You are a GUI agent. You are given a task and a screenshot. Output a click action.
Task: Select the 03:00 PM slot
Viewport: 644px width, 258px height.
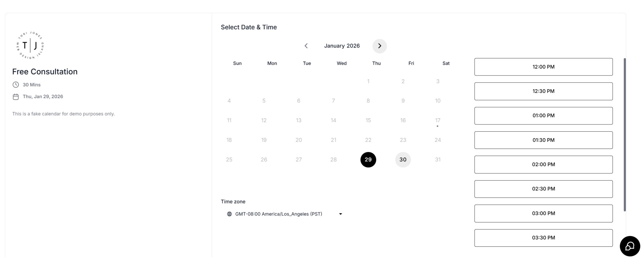(543, 213)
